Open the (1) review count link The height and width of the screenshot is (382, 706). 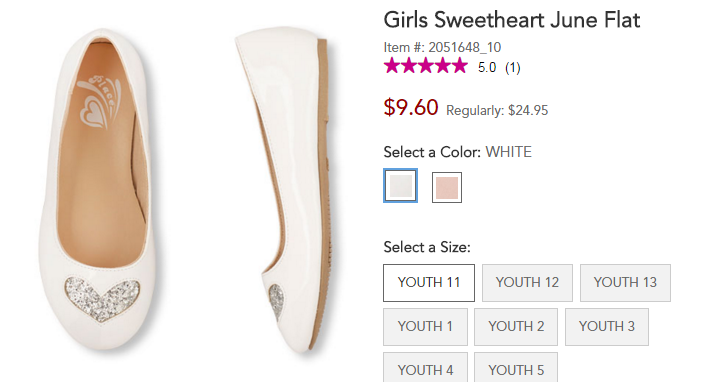tap(513, 68)
